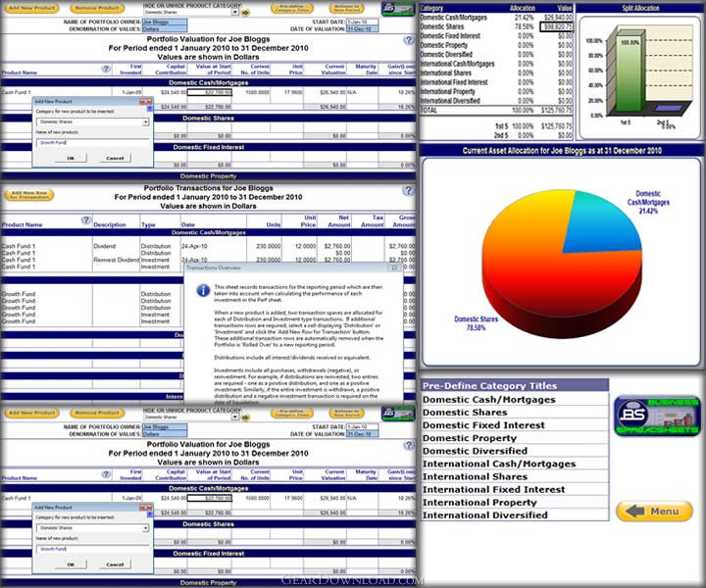Screen dimensions: 706x588
Task: Click help icon next to Product Name in transactions sheet
Action: point(86,220)
